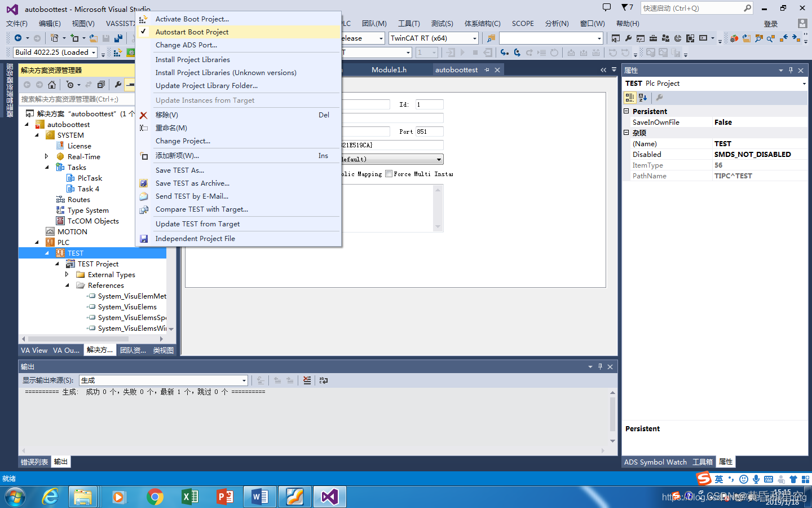This screenshot has width=812, height=508.
Task: Click the Alphabetical sort icon in Properties
Action: tap(643, 98)
